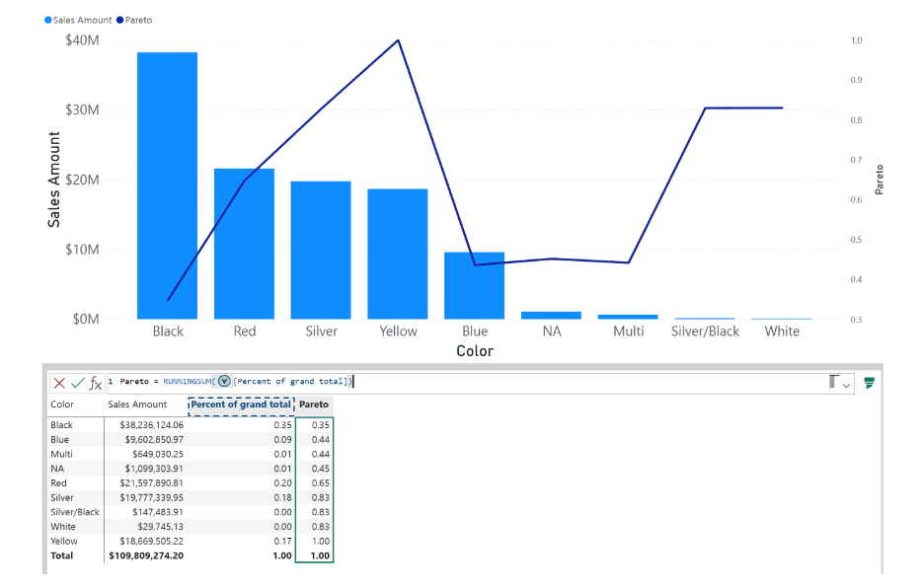Commit the formula with the green checkmark
Image resolution: width=924 pixels, height=588 pixels.
(78, 383)
